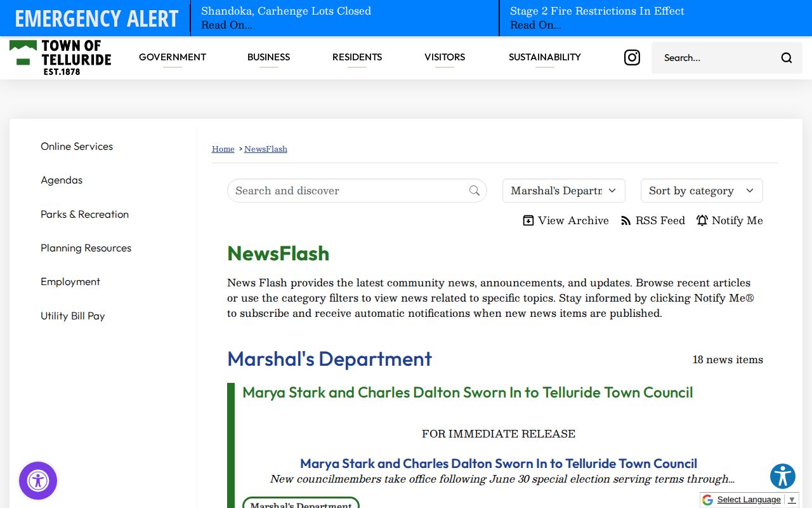
Task: Open the Instagram icon link
Action: [x=632, y=58]
